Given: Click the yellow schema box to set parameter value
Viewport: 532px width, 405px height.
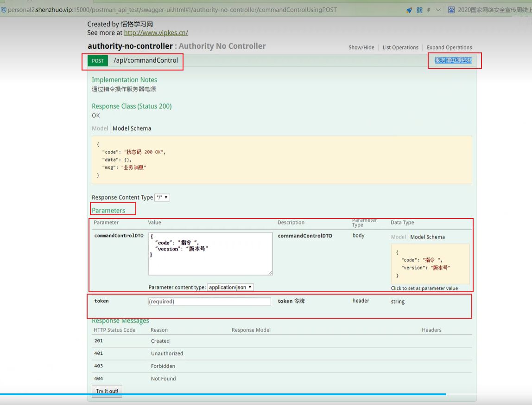Looking at the screenshot, I should [430, 264].
